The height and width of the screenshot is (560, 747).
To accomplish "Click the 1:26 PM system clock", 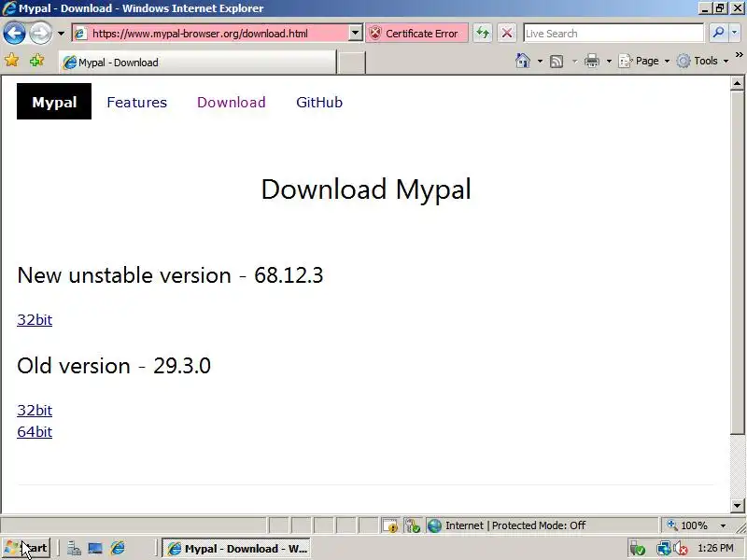I will [715, 548].
